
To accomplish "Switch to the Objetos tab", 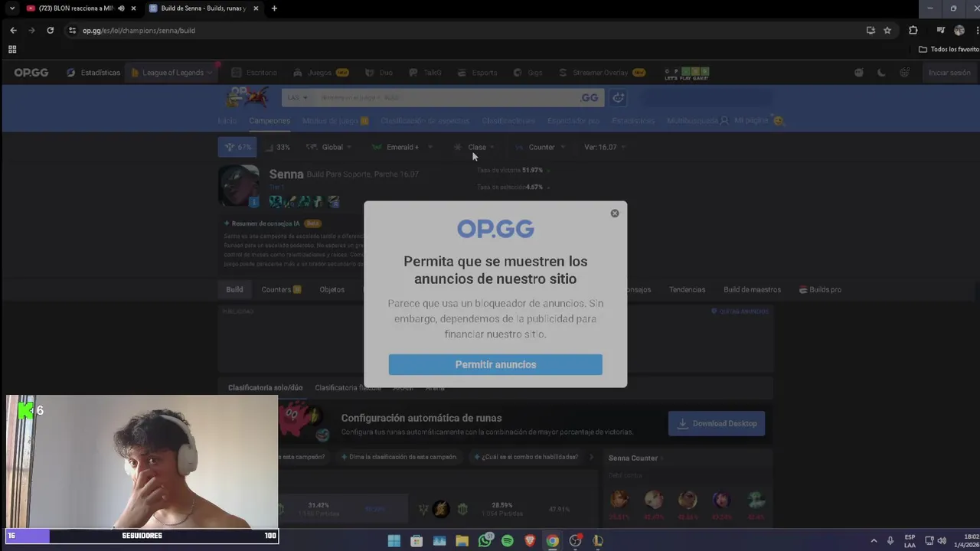I will pos(332,289).
